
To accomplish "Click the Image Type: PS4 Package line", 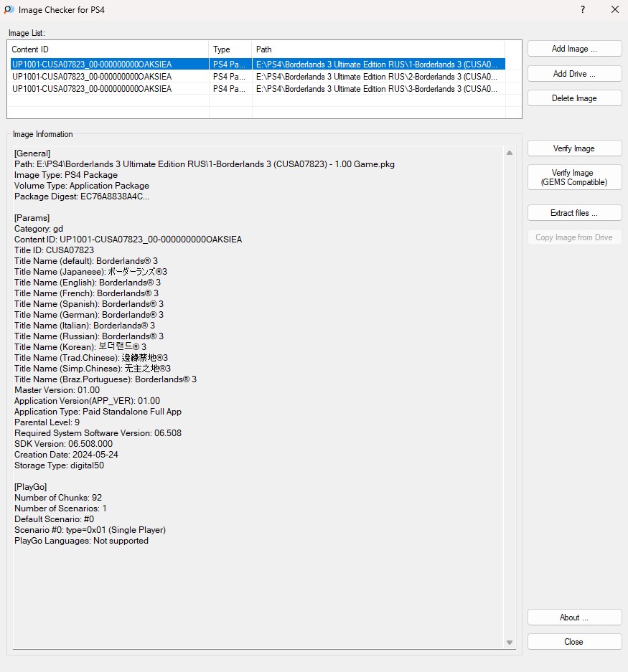I will coord(65,175).
